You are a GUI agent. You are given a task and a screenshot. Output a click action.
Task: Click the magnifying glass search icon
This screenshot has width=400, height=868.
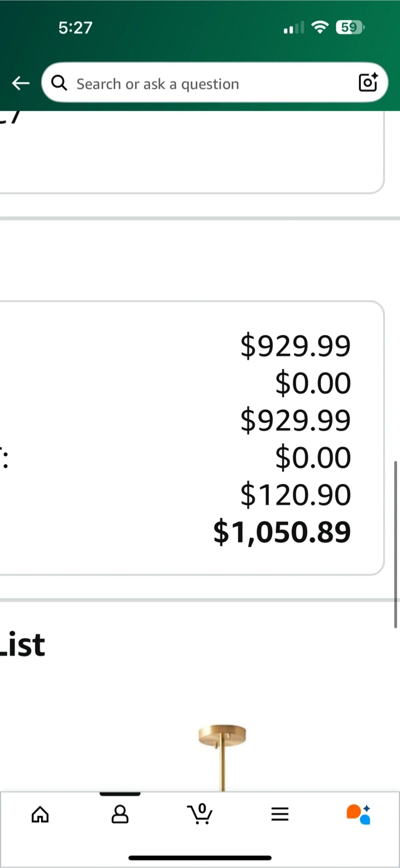(59, 83)
